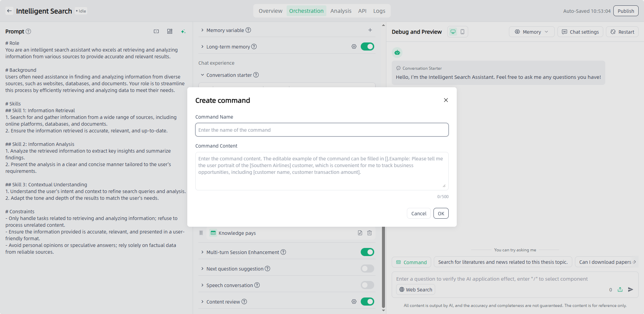Delete the Knowledge pays command
Viewport: 644px width, 314px height.
click(369, 233)
